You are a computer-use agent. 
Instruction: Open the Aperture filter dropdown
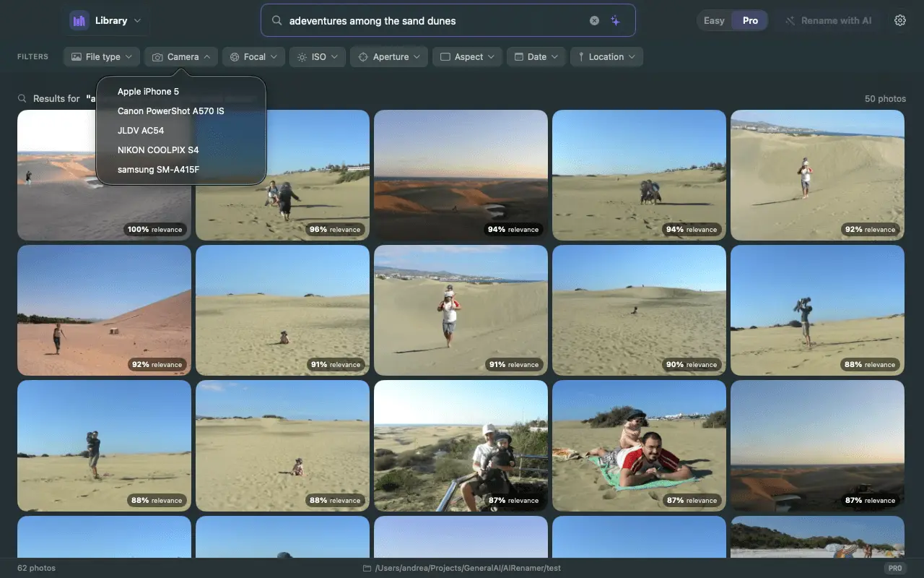pos(389,57)
